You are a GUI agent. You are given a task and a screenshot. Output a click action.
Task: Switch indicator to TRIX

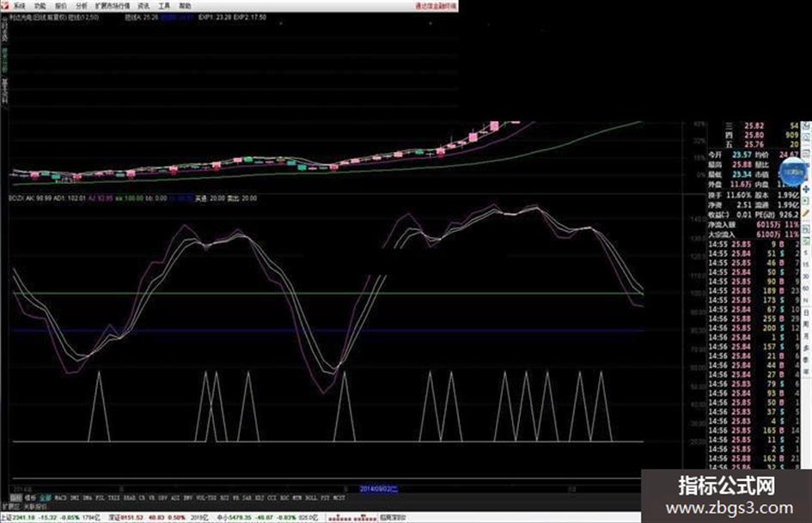point(114,497)
